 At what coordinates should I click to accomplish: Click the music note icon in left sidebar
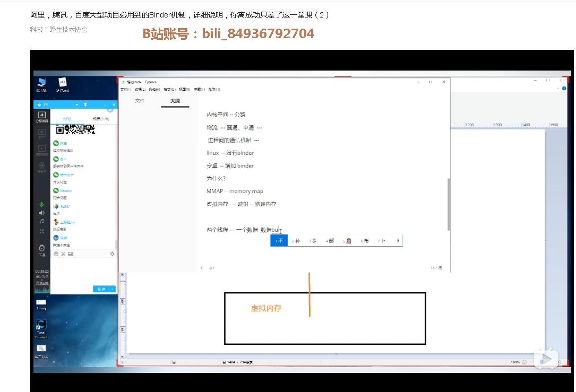pyautogui.click(x=41, y=222)
